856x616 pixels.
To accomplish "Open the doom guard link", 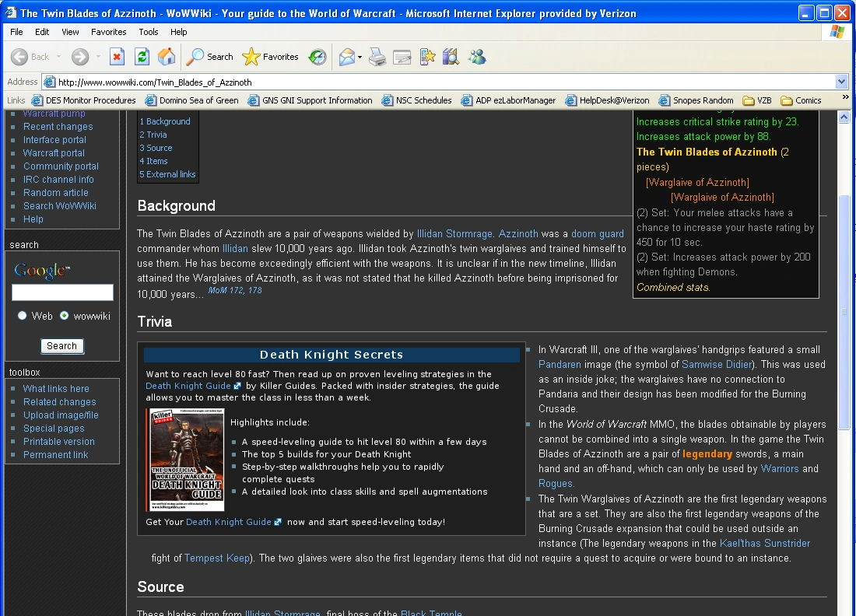I will (597, 234).
